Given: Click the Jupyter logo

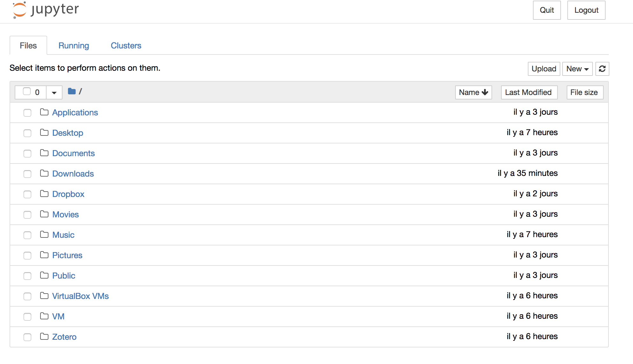Looking at the screenshot, I should [x=46, y=10].
